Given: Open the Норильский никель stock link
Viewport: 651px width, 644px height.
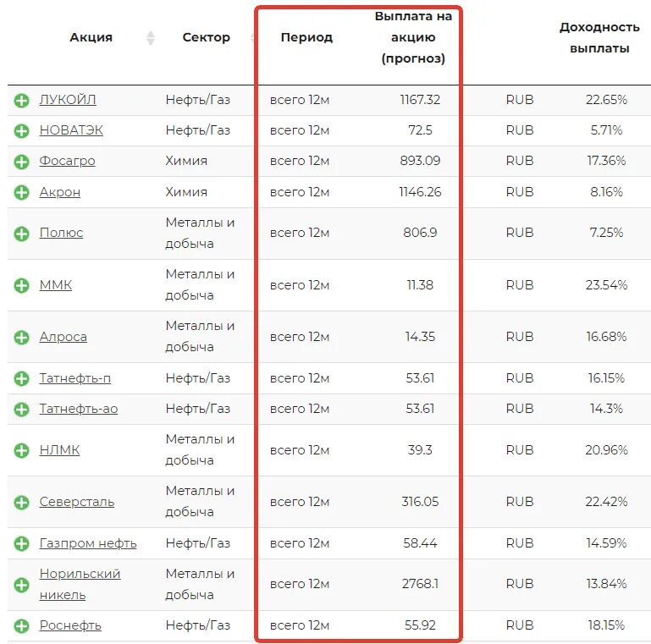Looking at the screenshot, I should 80,584.
